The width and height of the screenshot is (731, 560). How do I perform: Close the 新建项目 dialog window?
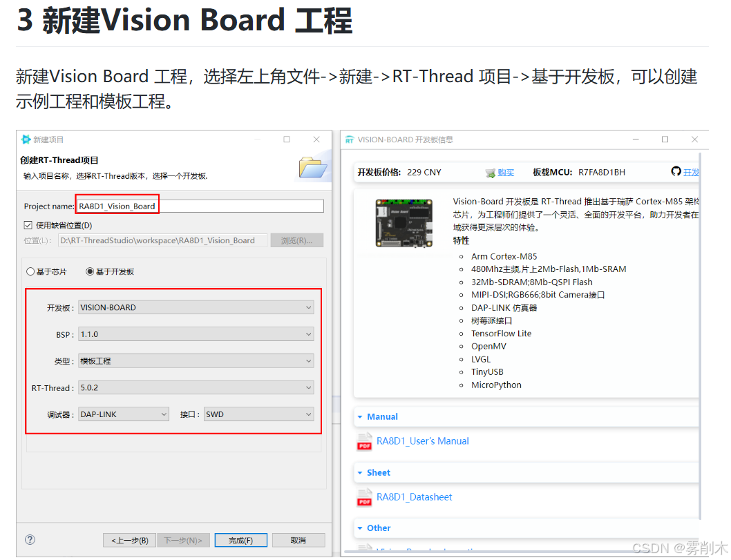(x=316, y=139)
